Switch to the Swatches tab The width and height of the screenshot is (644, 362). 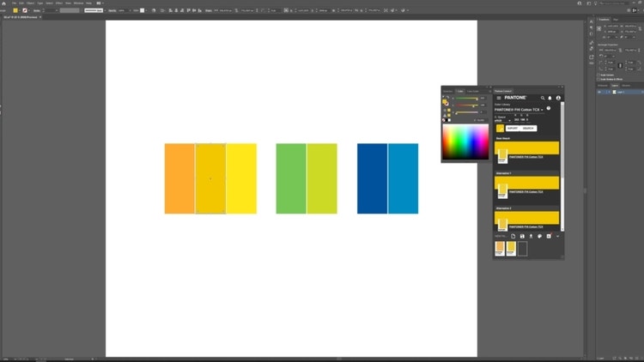tap(447, 91)
